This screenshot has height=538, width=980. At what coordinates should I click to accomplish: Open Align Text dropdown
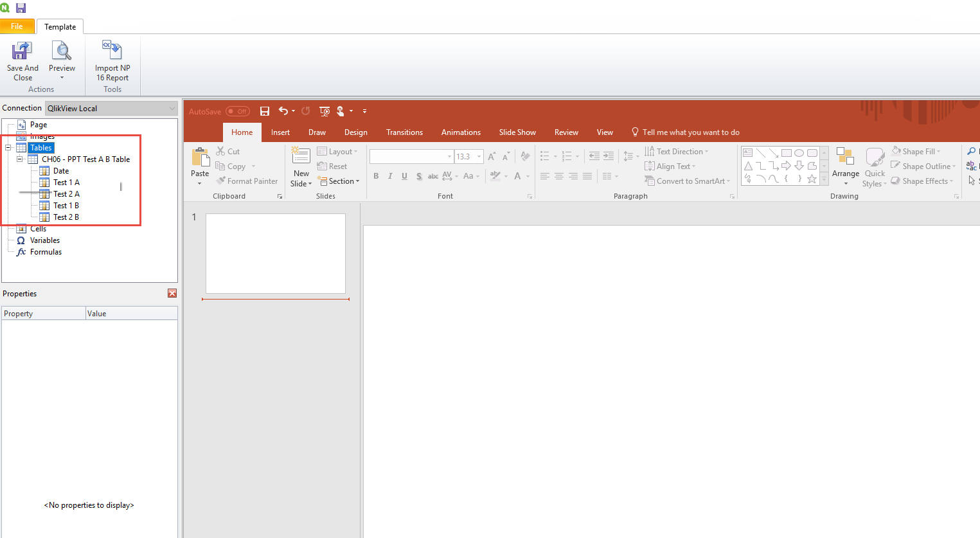coord(670,166)
